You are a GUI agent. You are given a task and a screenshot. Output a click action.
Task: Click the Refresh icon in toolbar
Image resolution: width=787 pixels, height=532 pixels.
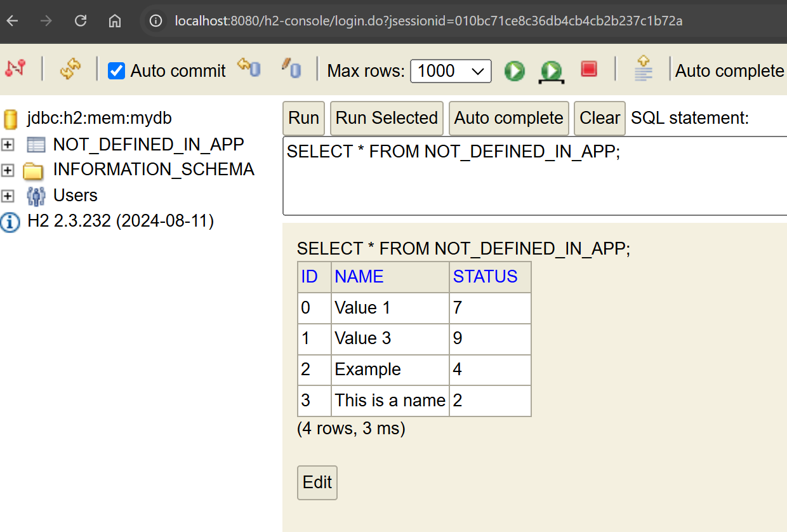(x=70, y=69)
